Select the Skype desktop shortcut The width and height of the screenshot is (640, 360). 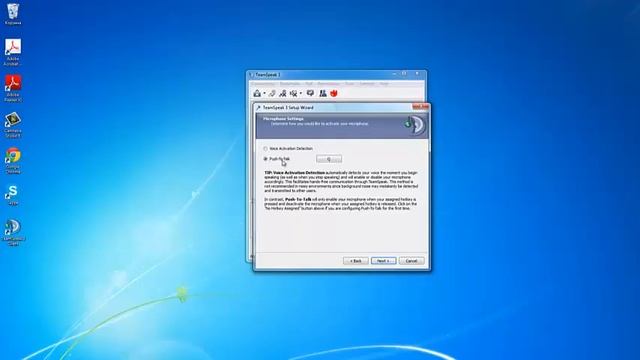click(x=13, y=194)
